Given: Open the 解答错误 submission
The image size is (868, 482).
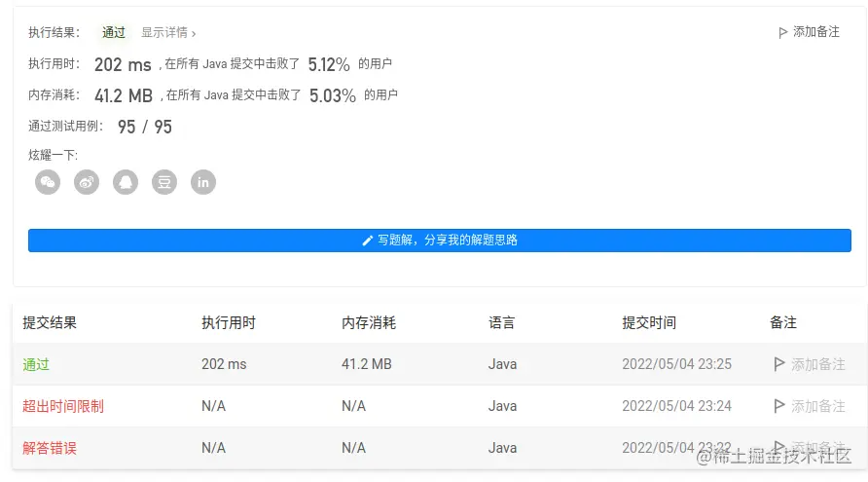Looking at the screenshot, I should (50, 448).
